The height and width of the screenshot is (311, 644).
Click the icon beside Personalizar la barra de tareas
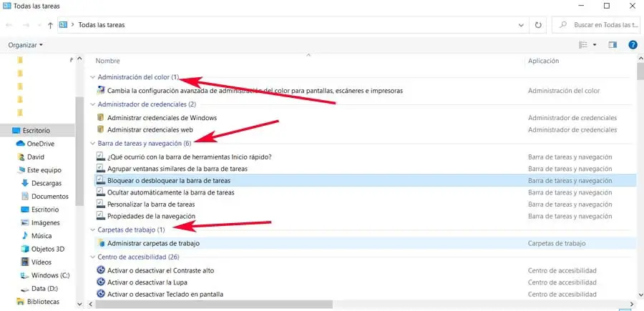tap(101, 204)
